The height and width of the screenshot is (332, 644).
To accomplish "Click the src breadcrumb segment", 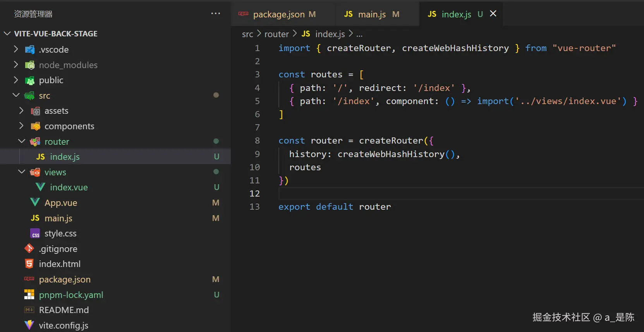I will [247, 34].
